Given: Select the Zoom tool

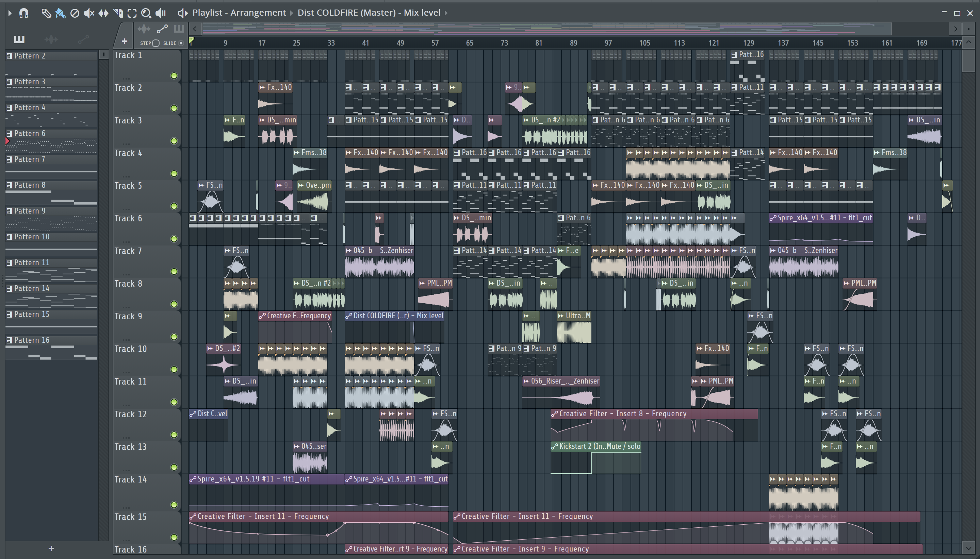Looking at the screenshot, I should (x=146, y=13).
